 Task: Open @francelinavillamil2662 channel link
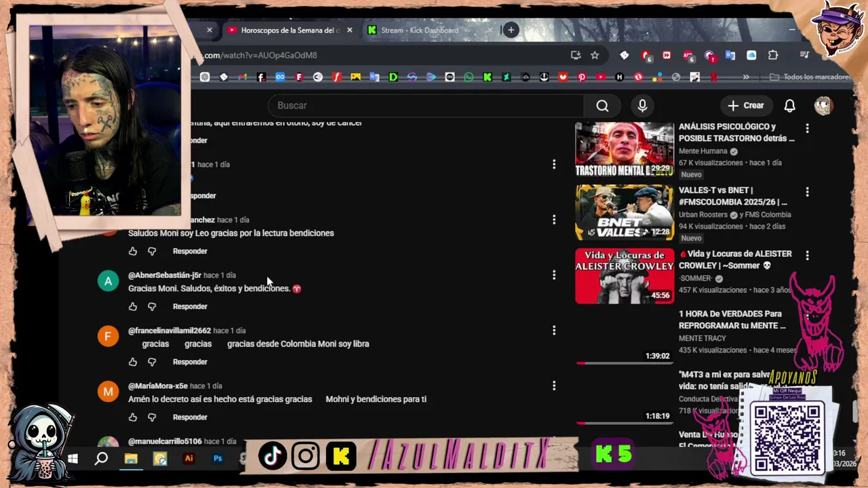click(x=170, y=331)
